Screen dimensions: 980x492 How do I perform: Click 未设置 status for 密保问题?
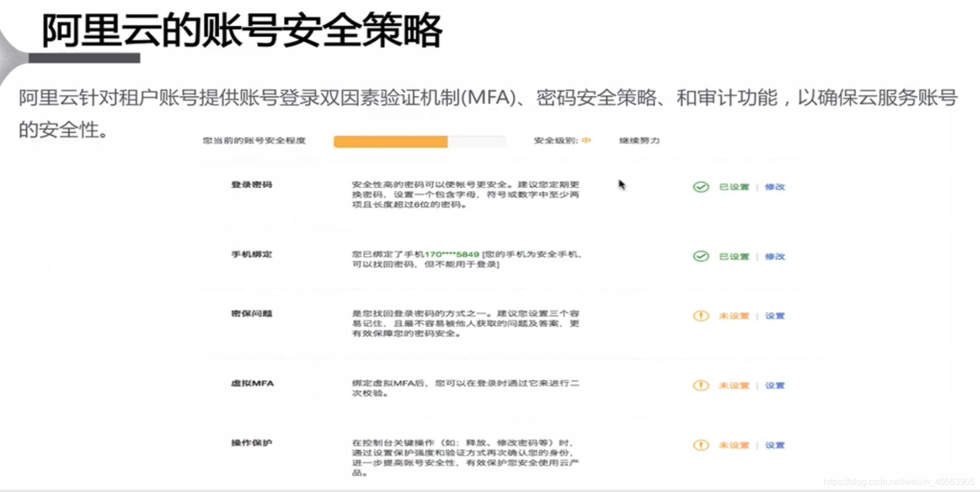pyautogui.click(x=734, y=316)
